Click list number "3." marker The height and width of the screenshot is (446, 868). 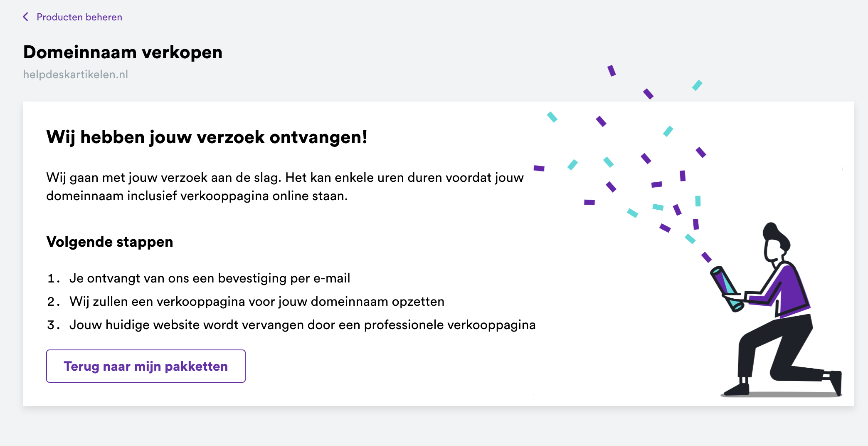click(x=54, y=325)
